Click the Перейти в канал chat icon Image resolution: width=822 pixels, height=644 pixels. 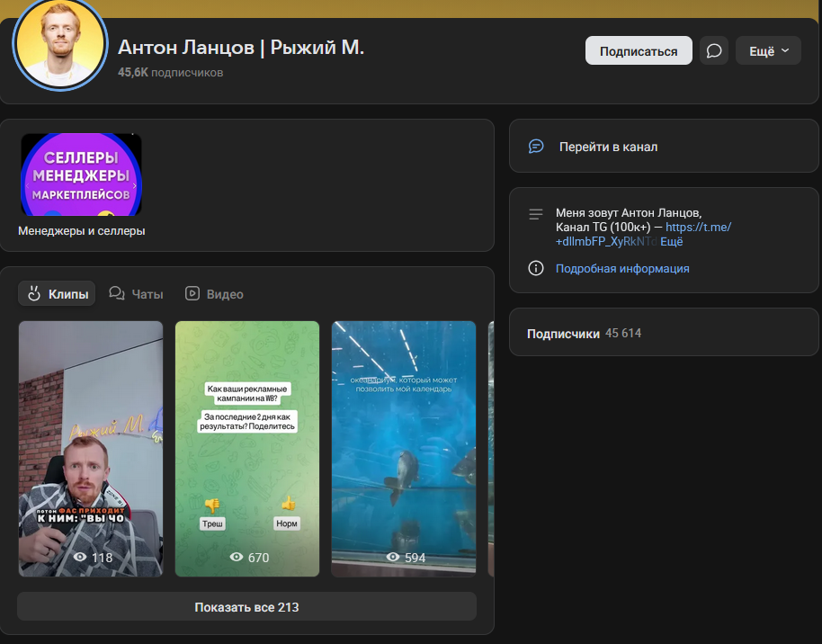click(536, 147)
